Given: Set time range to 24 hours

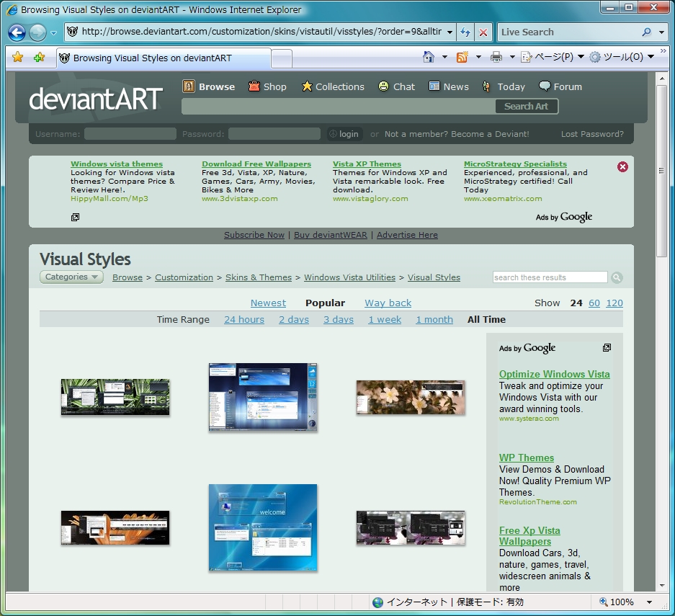Looking at the screenshot, I should pyautogui.click(x=244, y=319).
